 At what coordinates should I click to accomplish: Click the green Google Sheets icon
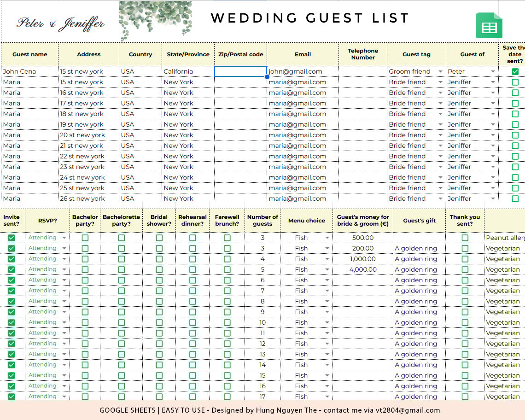[489, 25]
